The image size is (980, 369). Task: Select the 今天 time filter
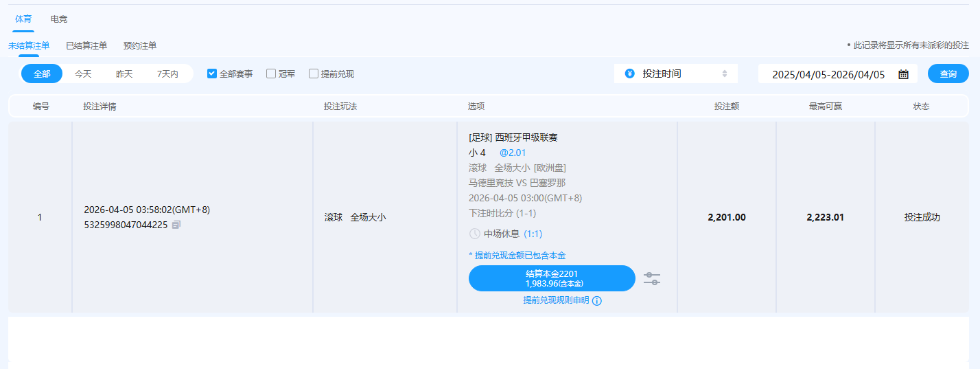(x=83, y=74)
